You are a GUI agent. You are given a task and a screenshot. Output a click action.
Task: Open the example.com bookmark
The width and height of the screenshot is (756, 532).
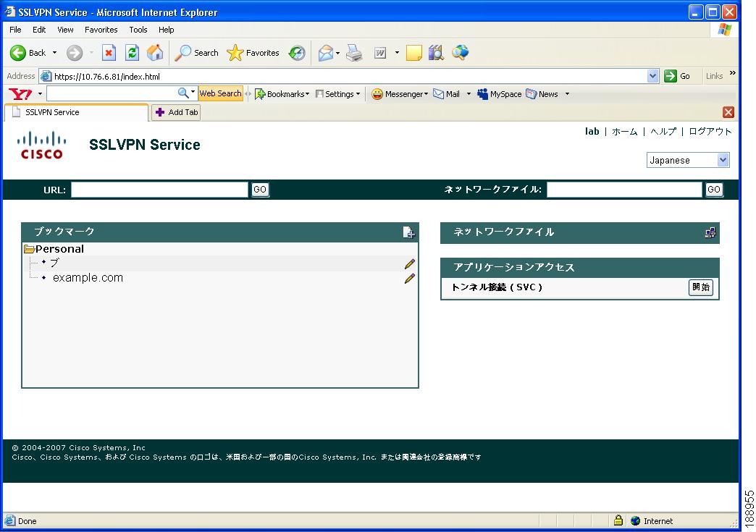click(88, 278)
